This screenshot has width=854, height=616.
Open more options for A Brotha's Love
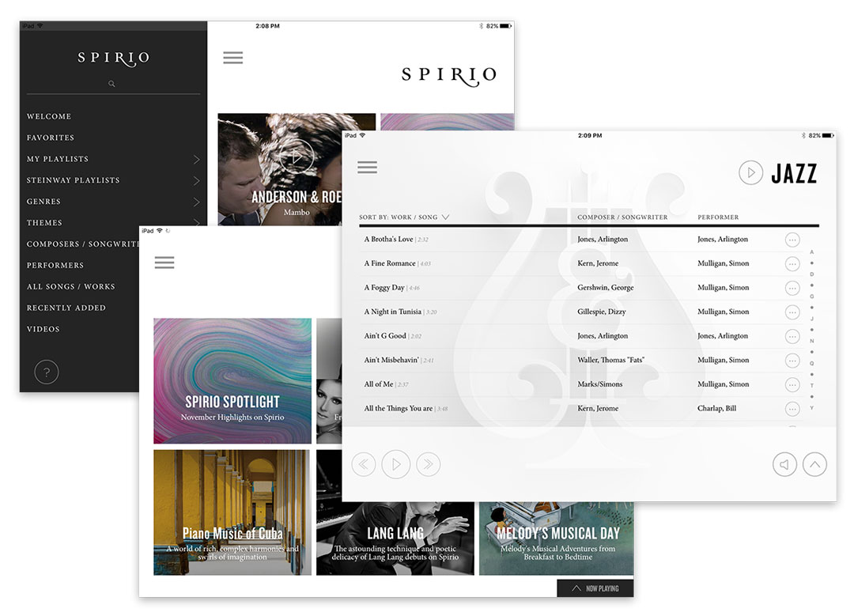coord(792,240)
